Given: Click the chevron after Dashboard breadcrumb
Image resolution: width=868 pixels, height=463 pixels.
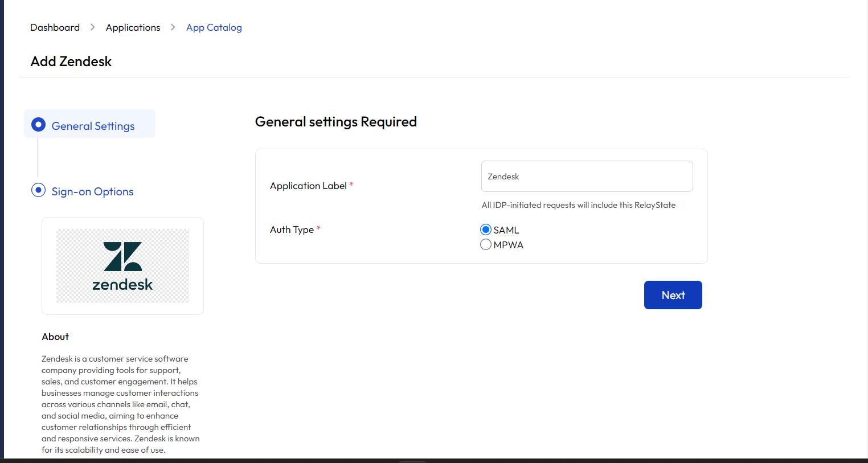Looking at the screenshot, I should click(x=93, y=27).
